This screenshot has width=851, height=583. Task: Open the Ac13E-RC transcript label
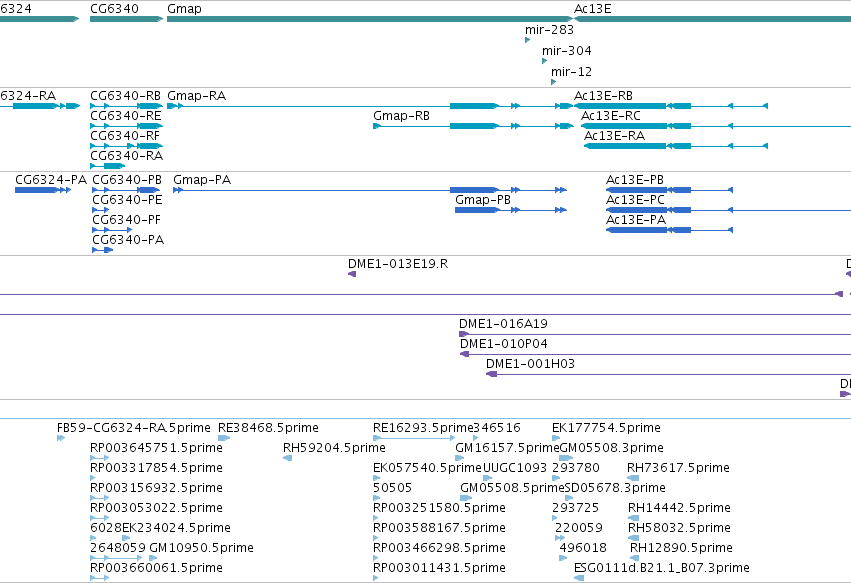coord(611,116)
